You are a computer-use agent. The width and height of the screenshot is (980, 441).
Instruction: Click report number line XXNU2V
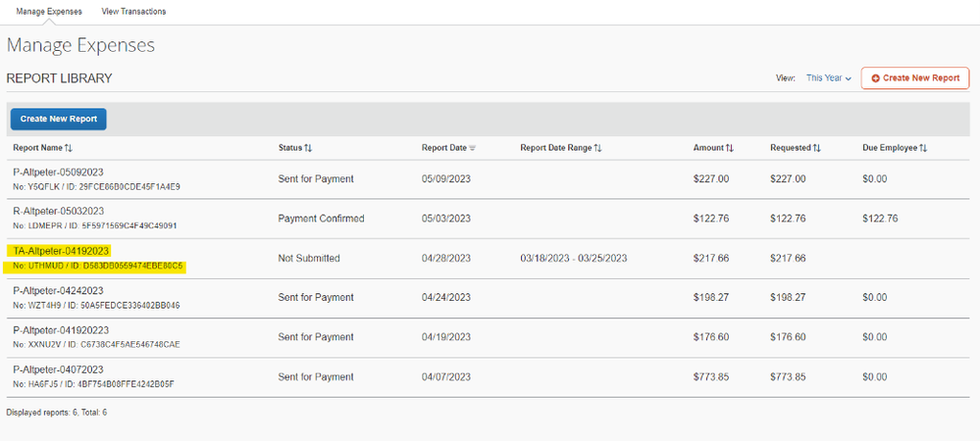pyautogui.click(x=97, y=345)
